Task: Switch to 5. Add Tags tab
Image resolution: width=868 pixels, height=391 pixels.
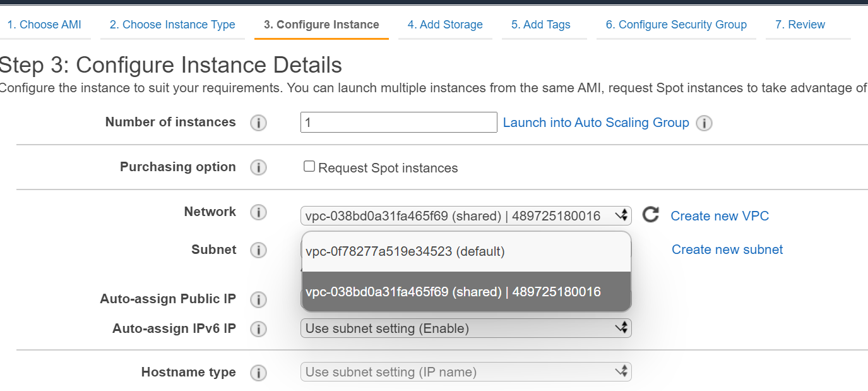Action: (541, 25)
